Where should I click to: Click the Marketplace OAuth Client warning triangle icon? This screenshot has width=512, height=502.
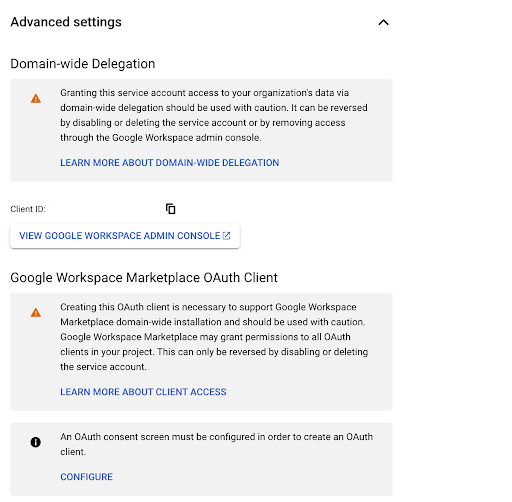click(x=36, y=313)
